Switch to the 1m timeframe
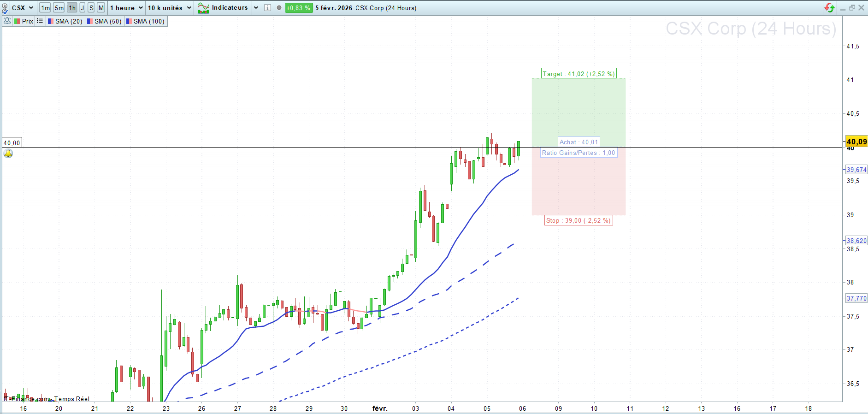 pyautogui.click(x=45, y=8)
